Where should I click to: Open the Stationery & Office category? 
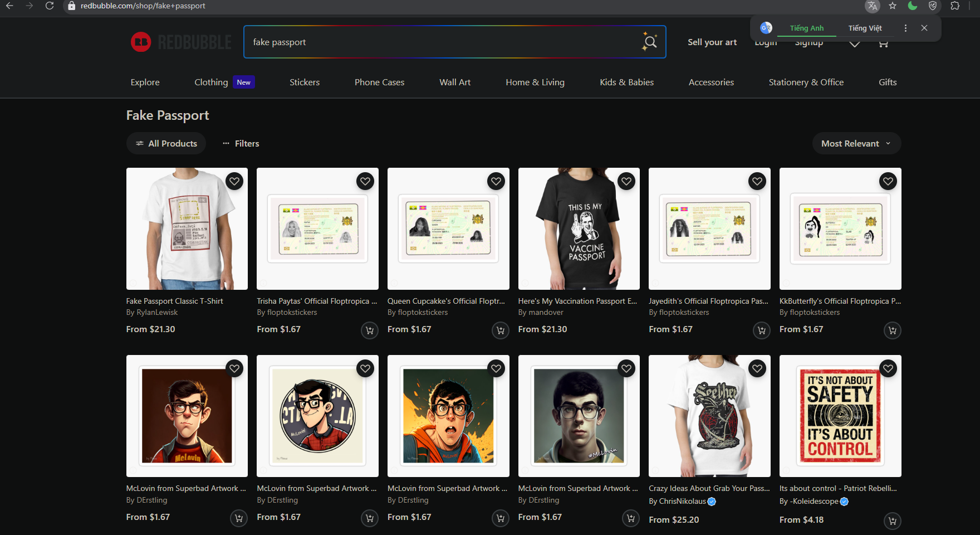click(x=806, y=82)
